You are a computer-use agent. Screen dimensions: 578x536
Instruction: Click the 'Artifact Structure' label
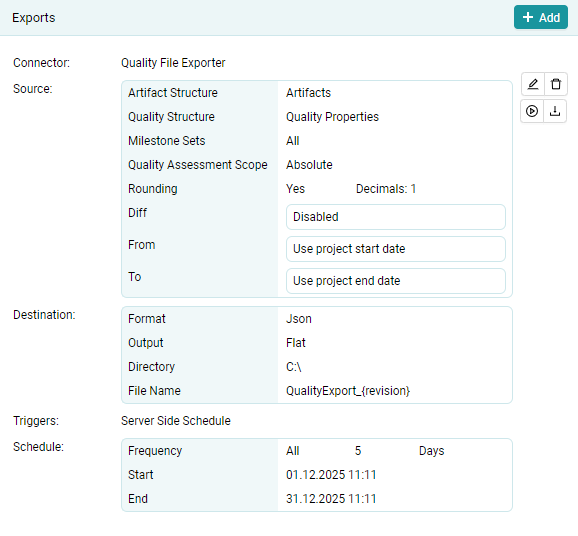(x=173, y=93)
